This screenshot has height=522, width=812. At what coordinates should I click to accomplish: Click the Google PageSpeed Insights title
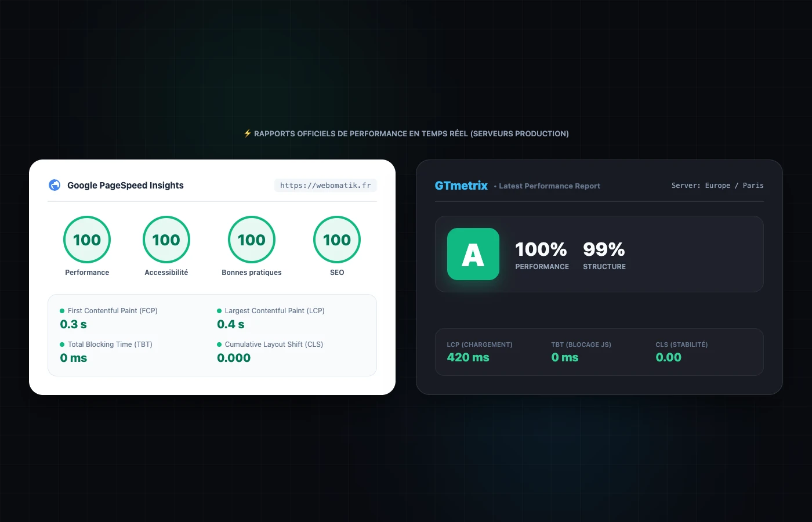[125, 185]
